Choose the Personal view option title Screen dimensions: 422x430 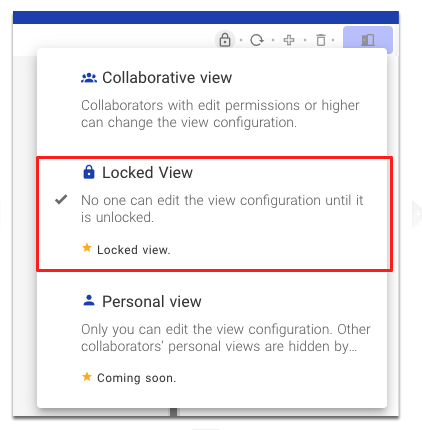(x=152, y=301)
